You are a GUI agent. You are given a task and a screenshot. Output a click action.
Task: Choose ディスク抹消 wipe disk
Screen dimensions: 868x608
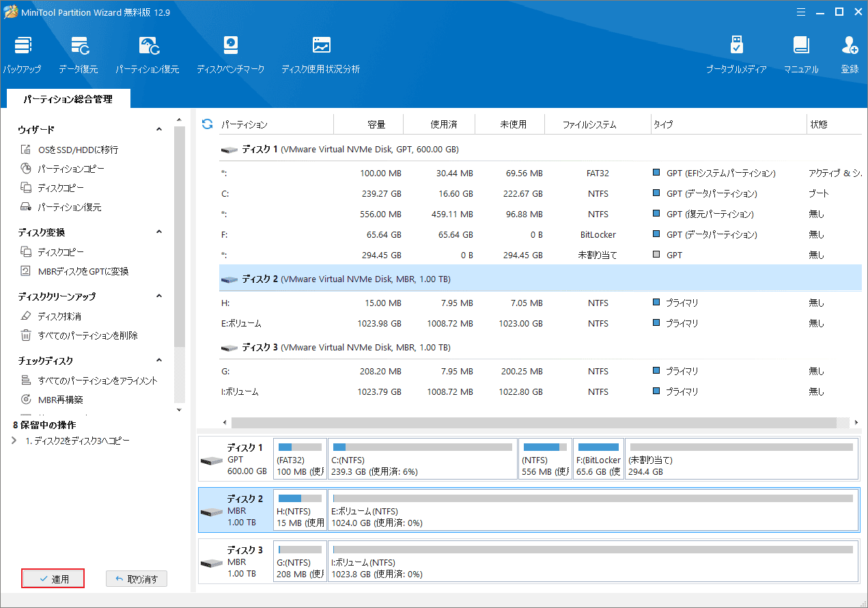click(51, 316)
